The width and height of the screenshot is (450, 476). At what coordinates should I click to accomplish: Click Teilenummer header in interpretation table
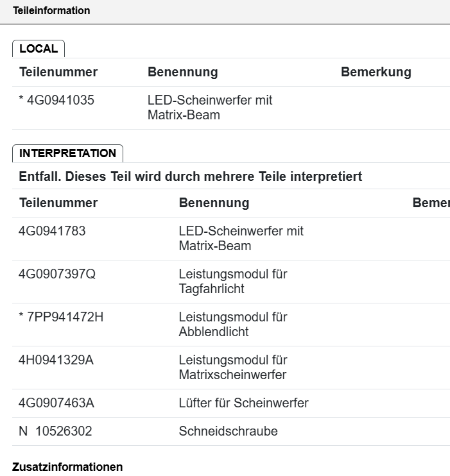click(58, 203)
